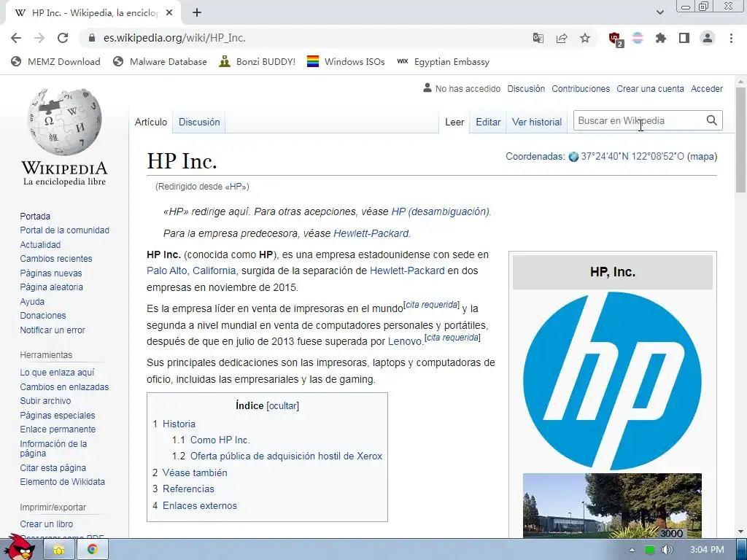
Task: Open HP (desambiguación) link
Action: (x=440, y=211)
